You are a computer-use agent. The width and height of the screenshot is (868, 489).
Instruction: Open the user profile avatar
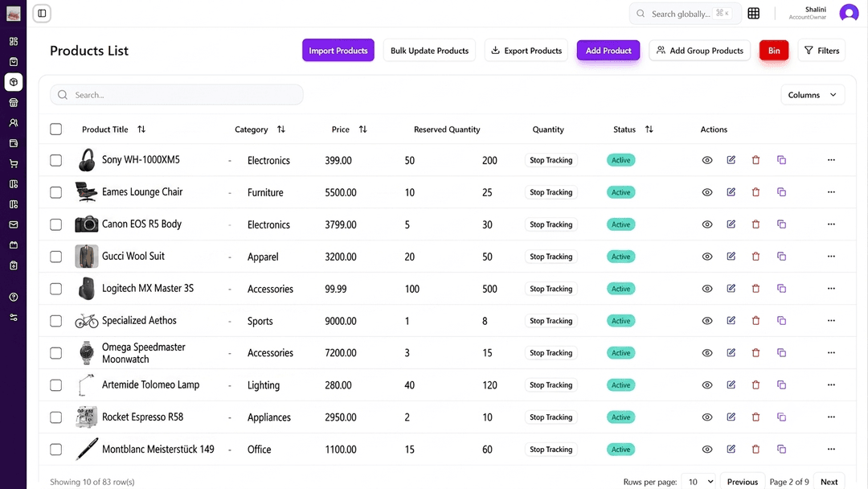[849, 13]
